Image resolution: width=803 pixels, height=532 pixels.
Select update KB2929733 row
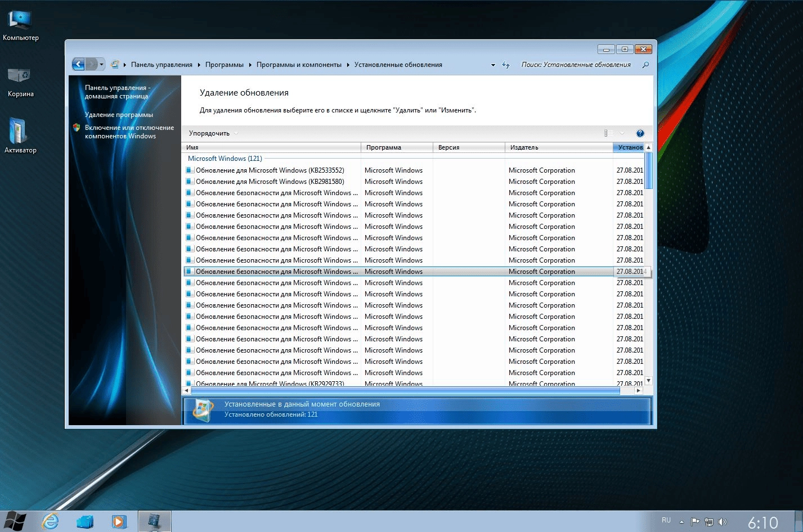click(414, 384)
